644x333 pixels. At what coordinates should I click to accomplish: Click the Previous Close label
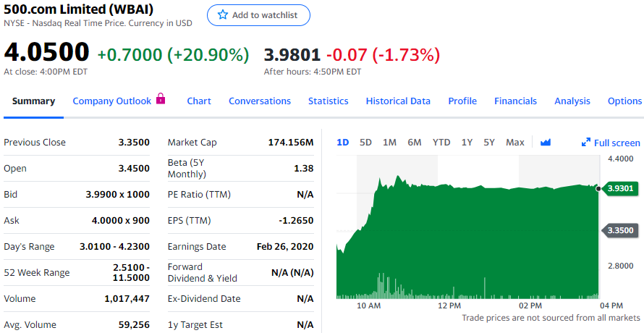35,142
